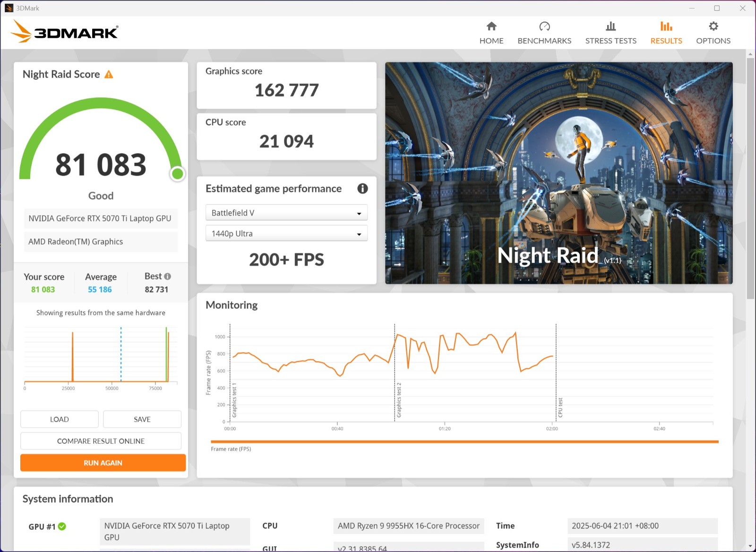Click the scrollbar down arrow
Viewport: 756px width, 552px height.
[x=750, y=546]
